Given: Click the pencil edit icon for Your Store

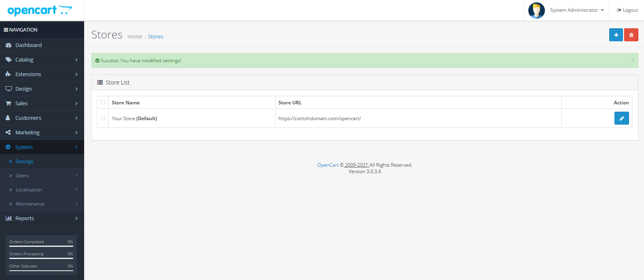Looking at the screenshot, I should point(621,118).
